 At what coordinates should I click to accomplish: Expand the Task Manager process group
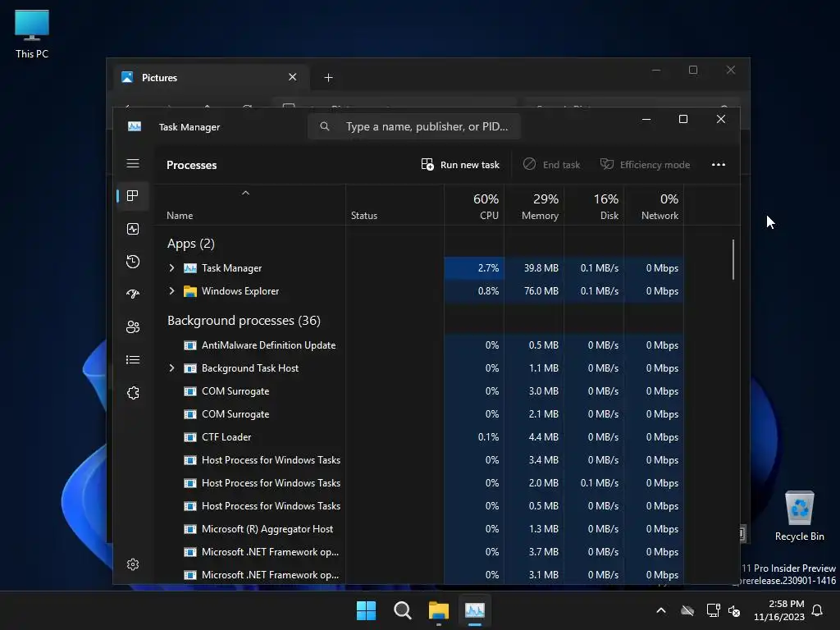[172, 268]
